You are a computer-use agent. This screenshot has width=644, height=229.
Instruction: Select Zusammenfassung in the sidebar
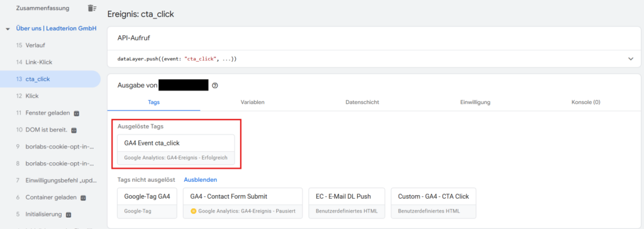[x=43, y=8]
